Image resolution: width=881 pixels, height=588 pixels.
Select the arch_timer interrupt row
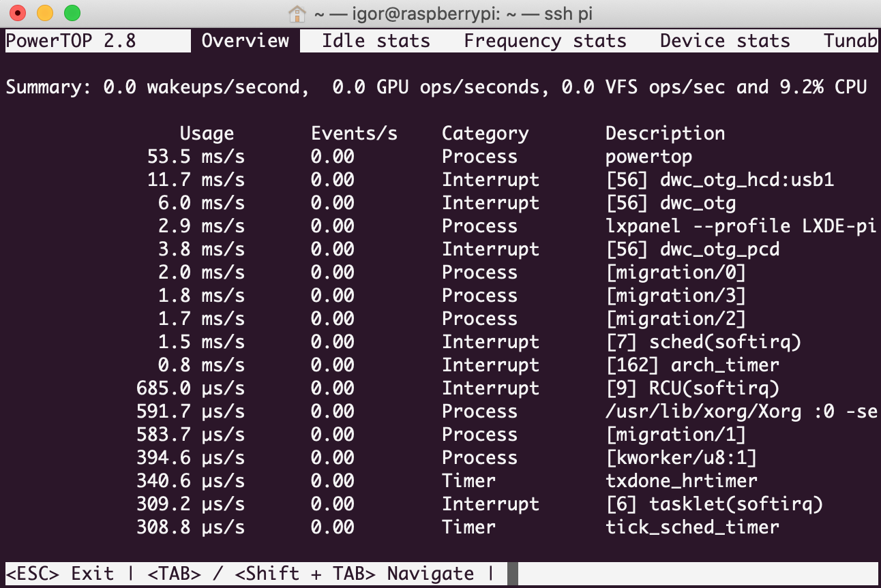692,365
